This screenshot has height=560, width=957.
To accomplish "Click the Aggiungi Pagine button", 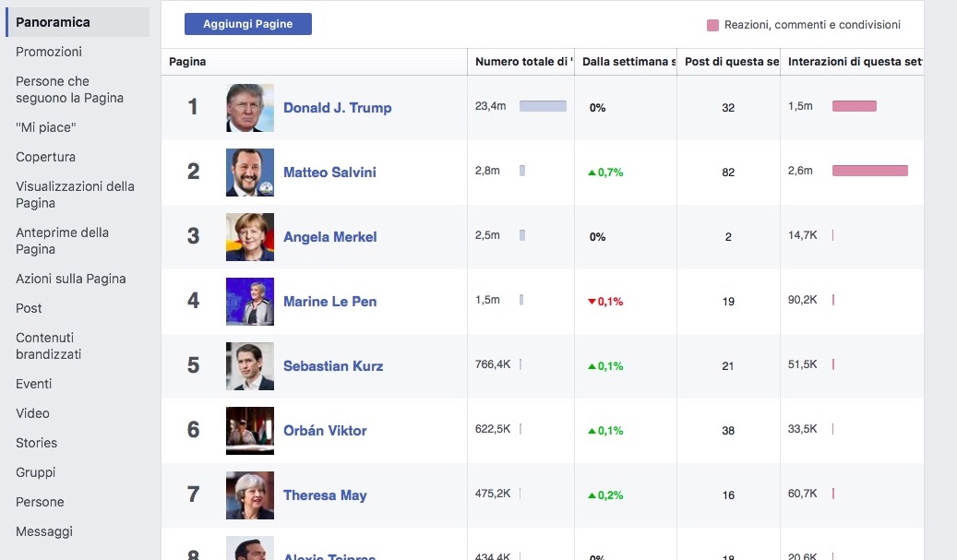I will pyautogui.click(x=247, y=24).
